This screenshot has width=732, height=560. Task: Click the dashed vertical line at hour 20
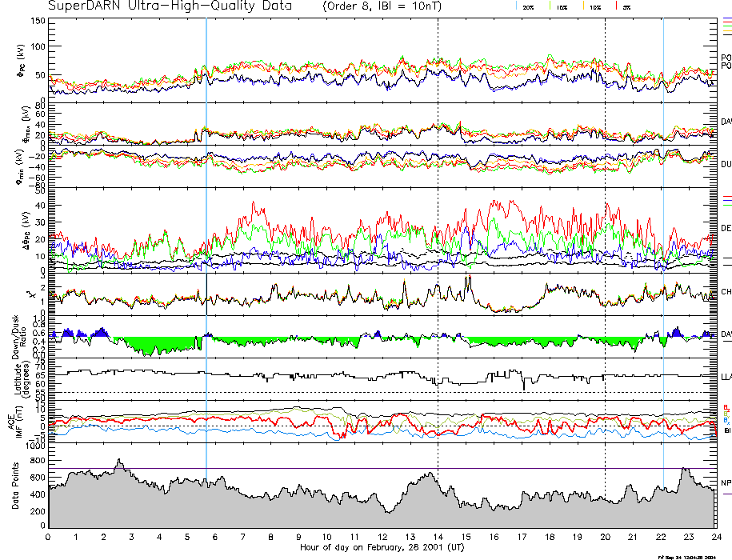point(605,240)
